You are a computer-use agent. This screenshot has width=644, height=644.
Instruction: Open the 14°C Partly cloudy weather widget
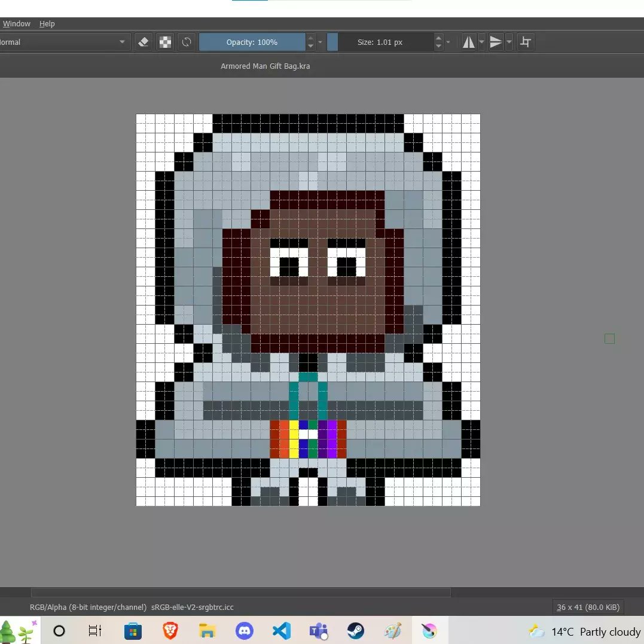pyautogui.click(x=585, y=631)
